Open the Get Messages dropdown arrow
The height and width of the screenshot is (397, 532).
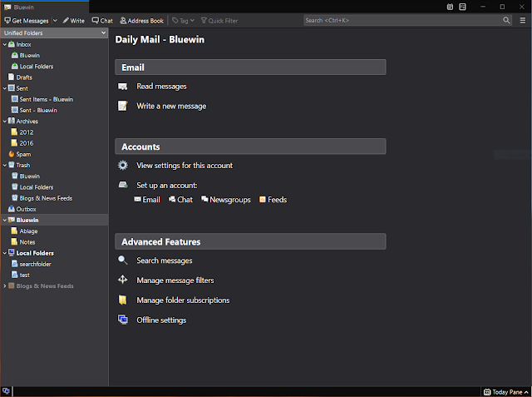click(x=55, y=20)
